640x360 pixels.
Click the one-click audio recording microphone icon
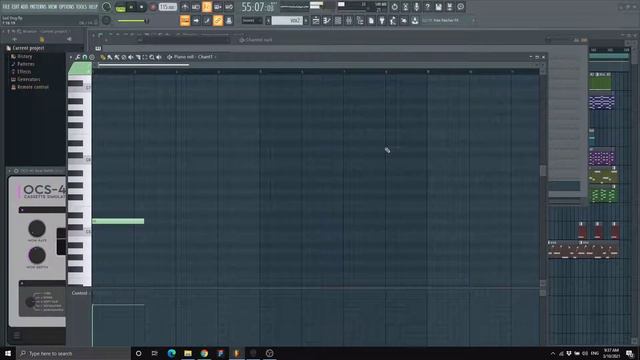click(x=416, y=7)
